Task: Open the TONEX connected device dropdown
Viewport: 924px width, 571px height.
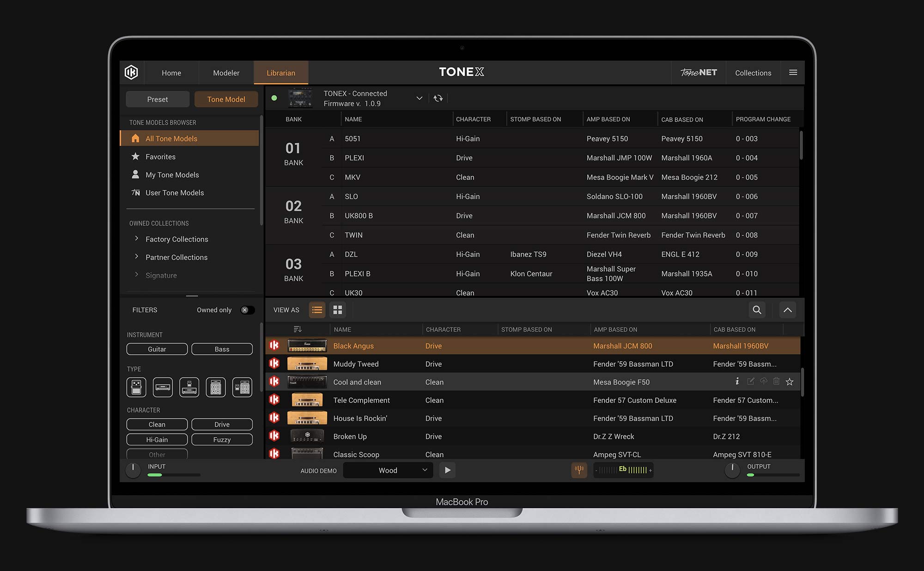Action: click(419, 98)
